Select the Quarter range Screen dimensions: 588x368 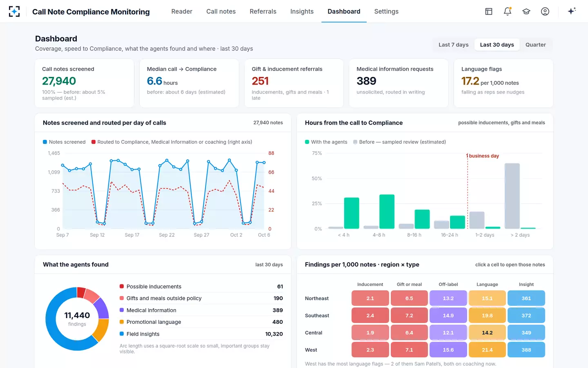coord(535,45)
